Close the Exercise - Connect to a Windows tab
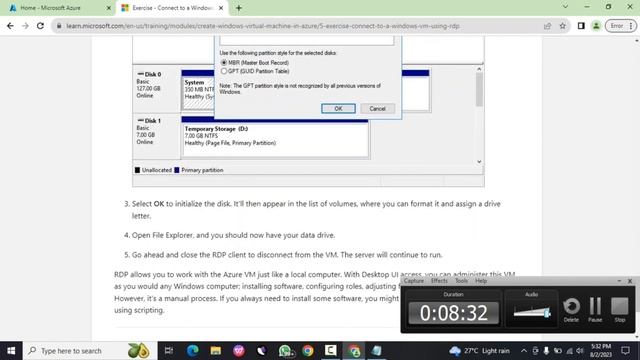 click(x=221, y=8)
